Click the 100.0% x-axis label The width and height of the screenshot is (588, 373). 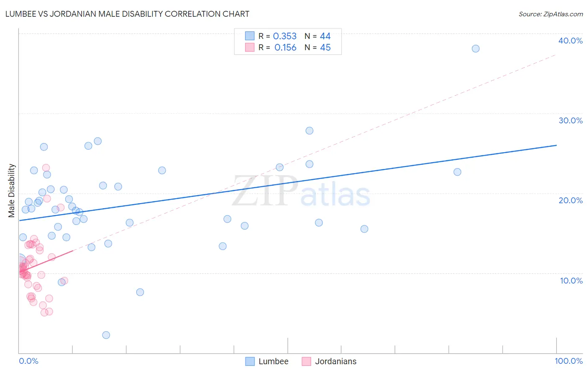point(569,361)
